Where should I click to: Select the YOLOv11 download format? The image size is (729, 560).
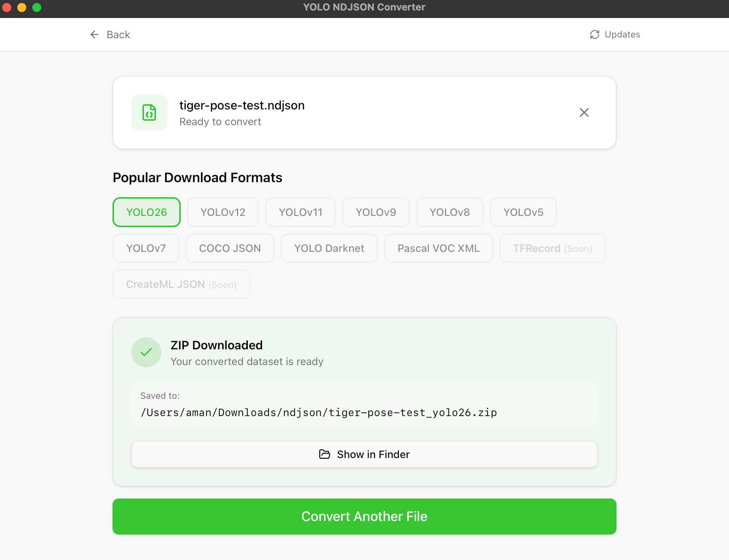pyautogui.click(x=300, y=212)
